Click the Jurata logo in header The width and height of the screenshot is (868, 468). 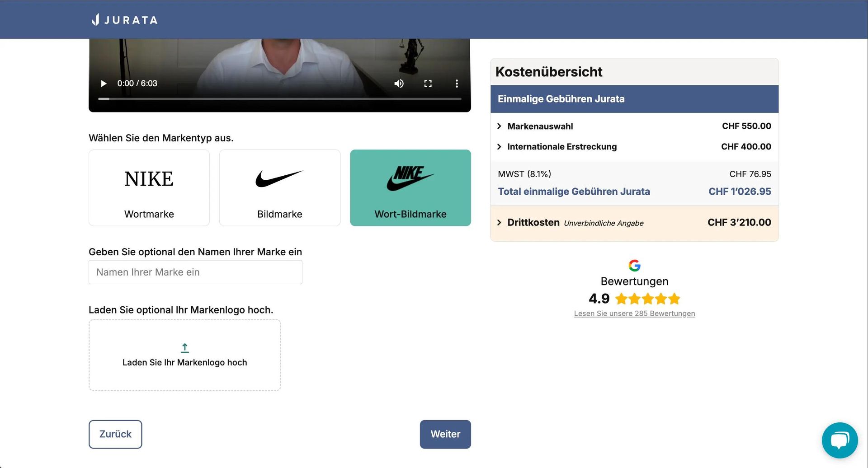(125, 20)
